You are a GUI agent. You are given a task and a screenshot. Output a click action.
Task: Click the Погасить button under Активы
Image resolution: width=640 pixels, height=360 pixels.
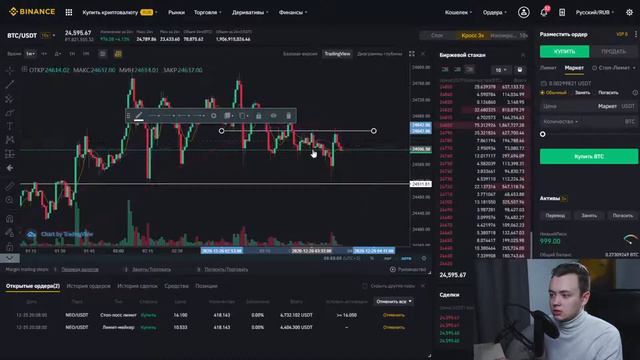click(622, 216)
